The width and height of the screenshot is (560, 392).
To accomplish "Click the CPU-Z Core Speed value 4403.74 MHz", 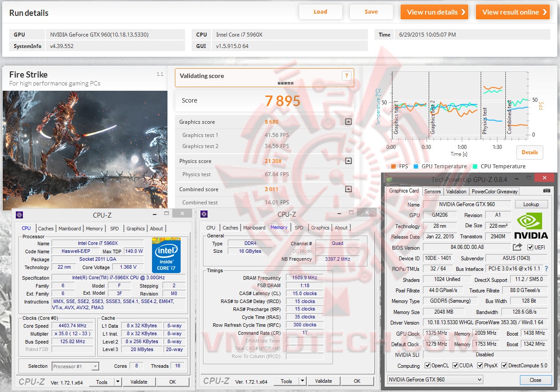I will coord(73,326).
